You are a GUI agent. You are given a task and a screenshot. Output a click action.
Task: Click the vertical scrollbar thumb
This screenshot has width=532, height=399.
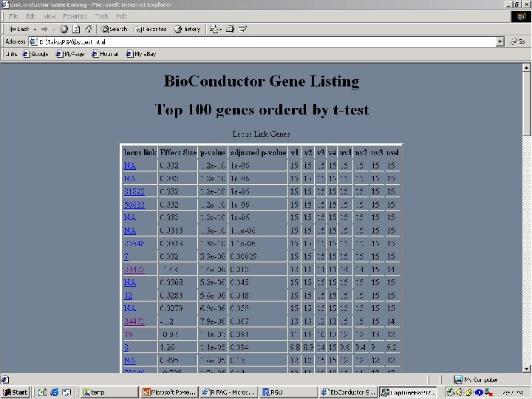(526, 103)
